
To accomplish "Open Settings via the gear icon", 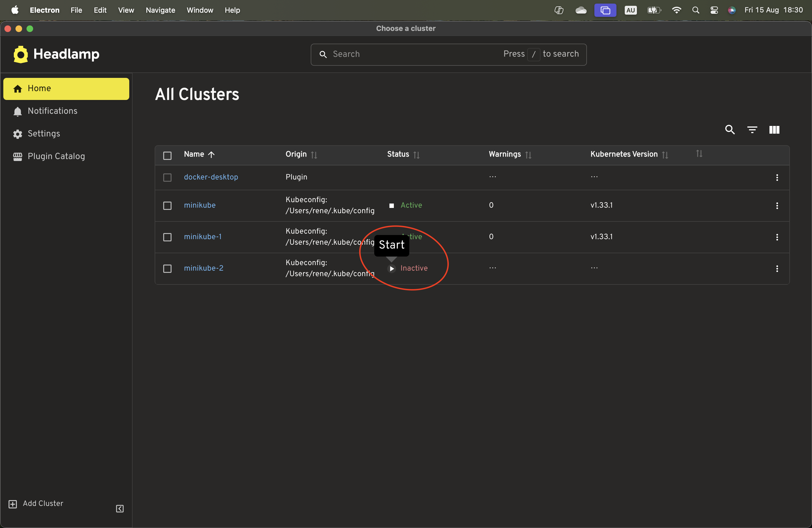I will pyautogui.click(x=17, y=134).
